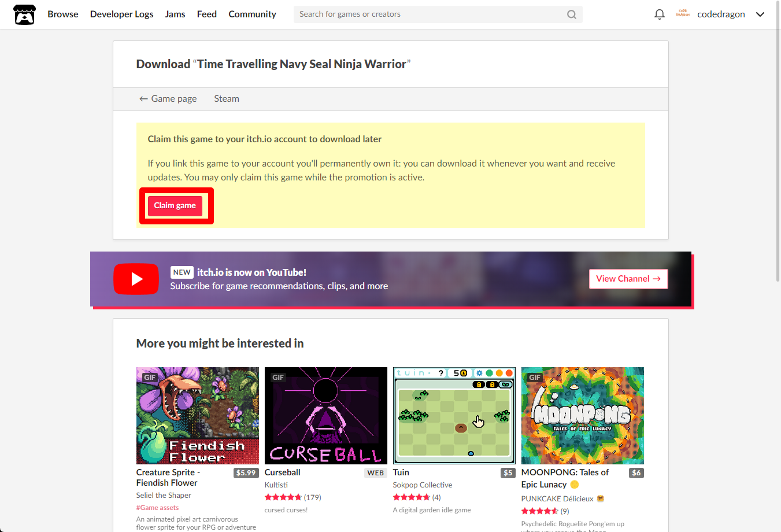
Task: Visit Seliel the Shaper's page
Action: 164,496
